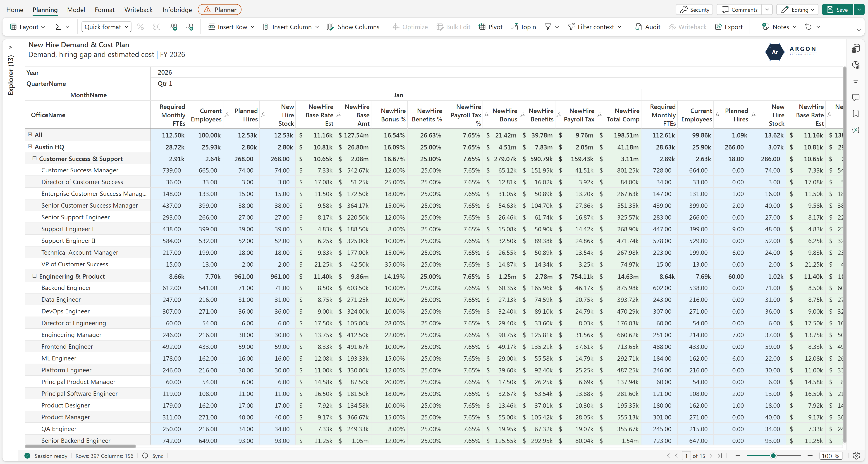Switch to the Format tab
The image size is (868, 464).
click(105, 10)
